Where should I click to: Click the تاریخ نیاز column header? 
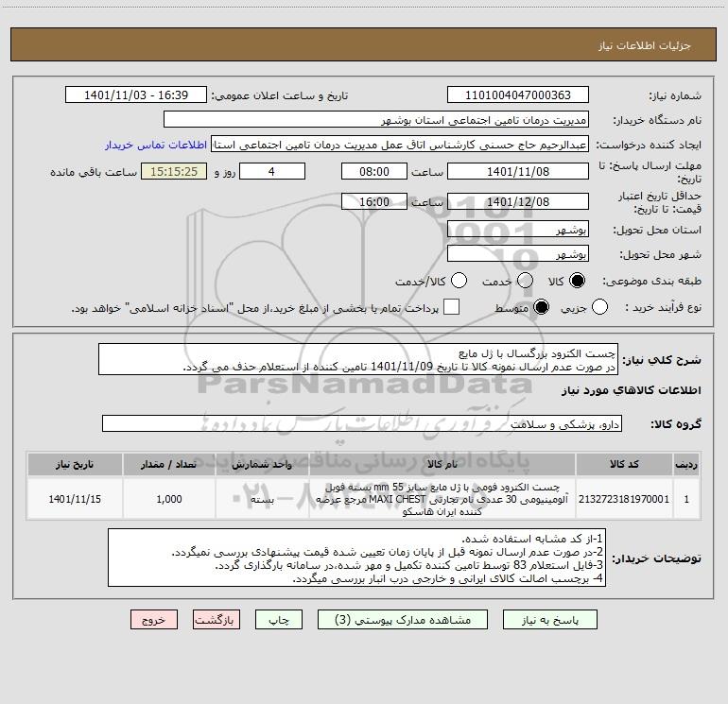[x=75, y=464]
